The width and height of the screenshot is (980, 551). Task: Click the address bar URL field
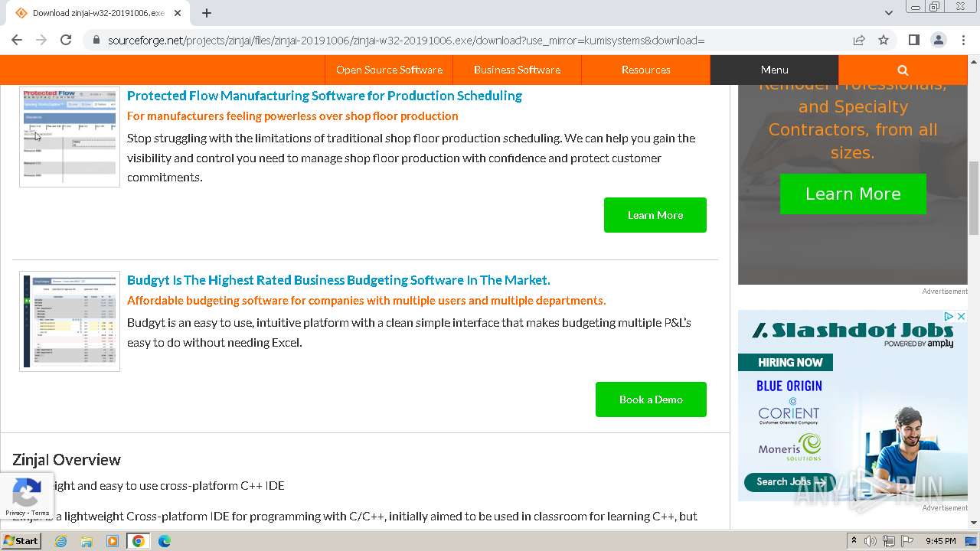[x=406, y=40]
